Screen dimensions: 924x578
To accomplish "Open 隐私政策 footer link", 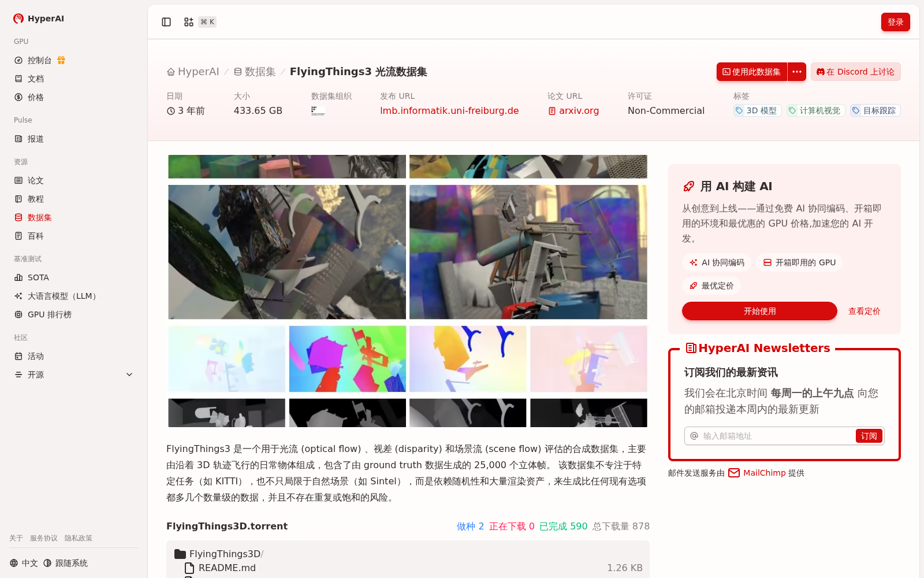I will (x=79, y=538).
